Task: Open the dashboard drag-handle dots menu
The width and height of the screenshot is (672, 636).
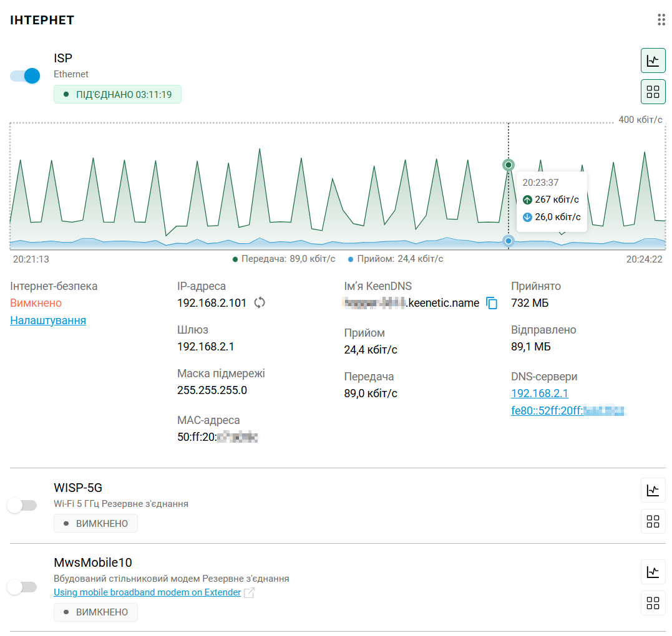Action: pyautogui.click(x=661, y=20)
